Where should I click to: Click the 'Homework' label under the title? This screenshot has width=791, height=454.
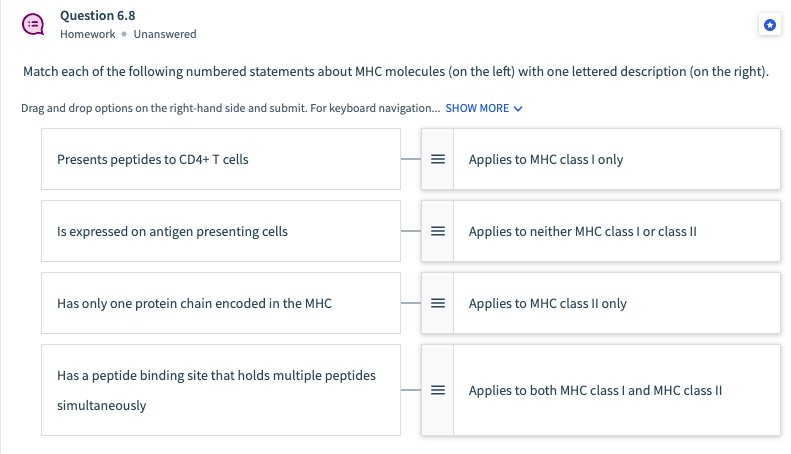pyautogui.click(x=87, y=34)
